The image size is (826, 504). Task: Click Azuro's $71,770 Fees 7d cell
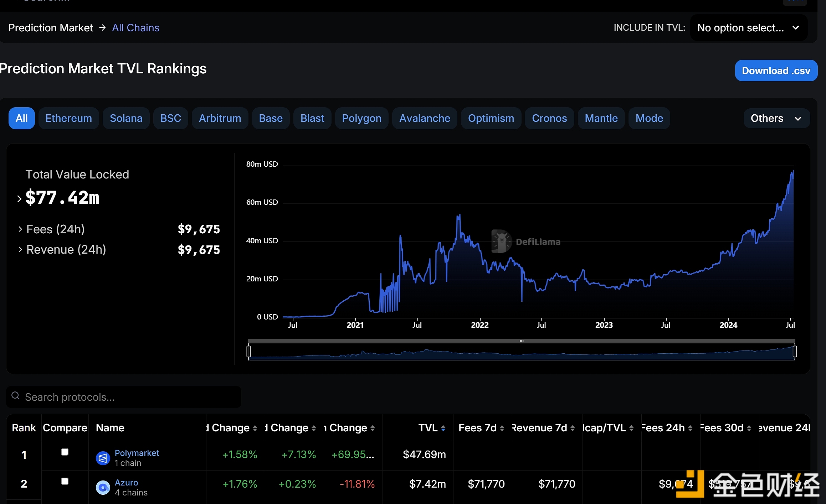click(x=486, y=484)
